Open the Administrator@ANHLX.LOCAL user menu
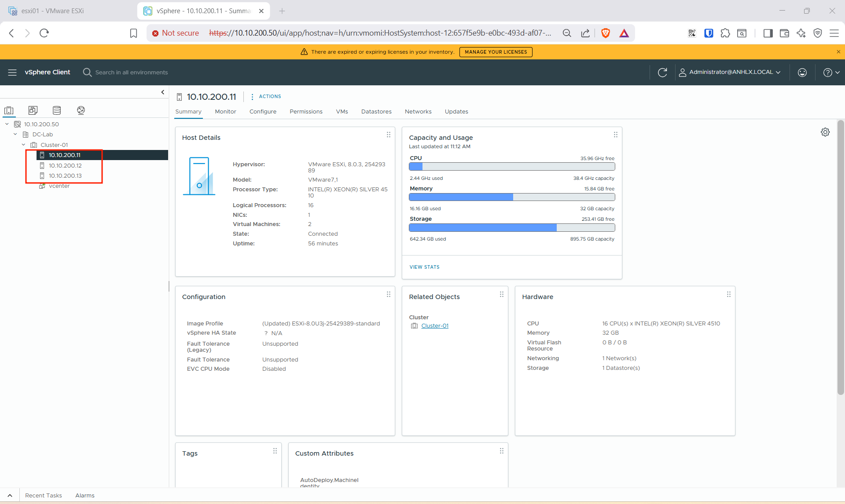This screenshot has height=504, width=845. coord(730,72)
